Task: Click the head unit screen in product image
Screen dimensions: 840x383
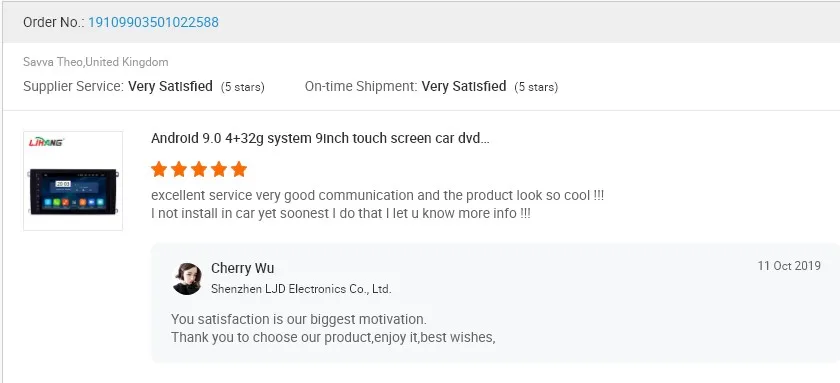Action: coord(72,192)
